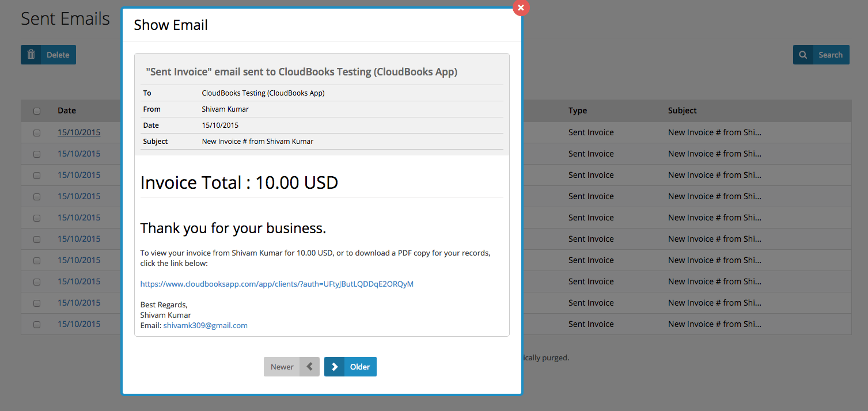This screenshot has width=868, height=411.
Task: Select the fifth row checkbox in the list
Action: 37,218
